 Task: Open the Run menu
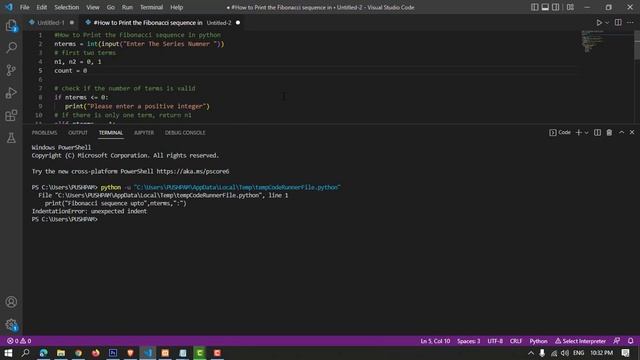127,7
